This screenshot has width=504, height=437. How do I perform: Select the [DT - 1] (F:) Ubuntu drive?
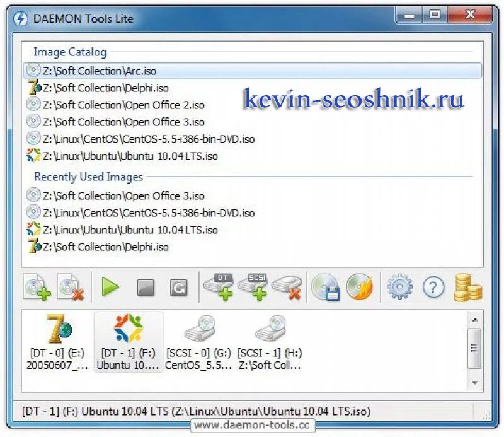coord(129,342)
